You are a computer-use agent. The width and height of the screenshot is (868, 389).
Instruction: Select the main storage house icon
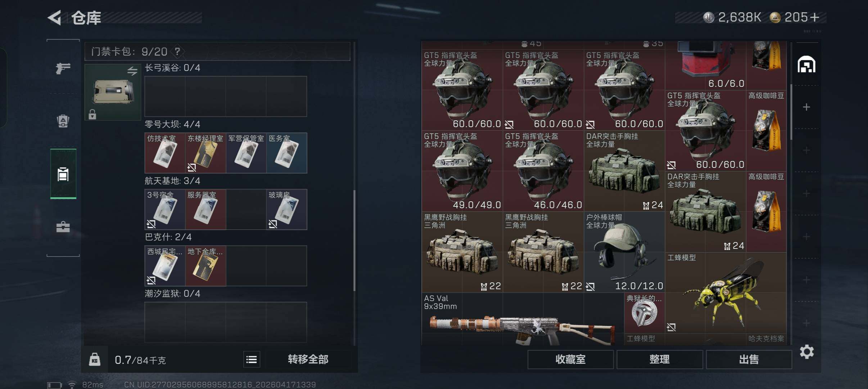(806, 64)
